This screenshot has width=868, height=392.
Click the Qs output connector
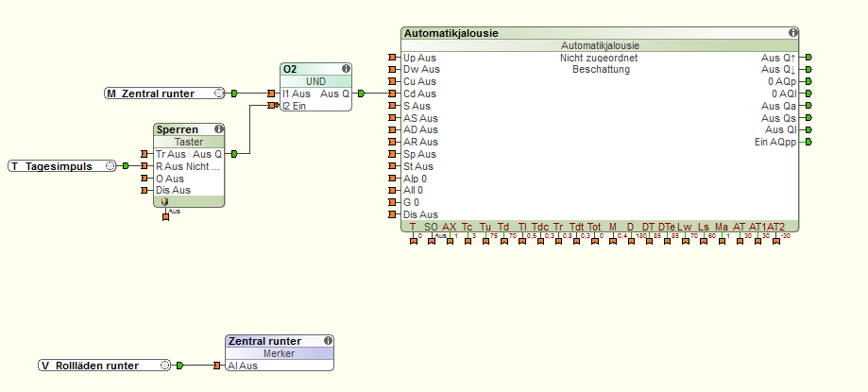point(808,117)
